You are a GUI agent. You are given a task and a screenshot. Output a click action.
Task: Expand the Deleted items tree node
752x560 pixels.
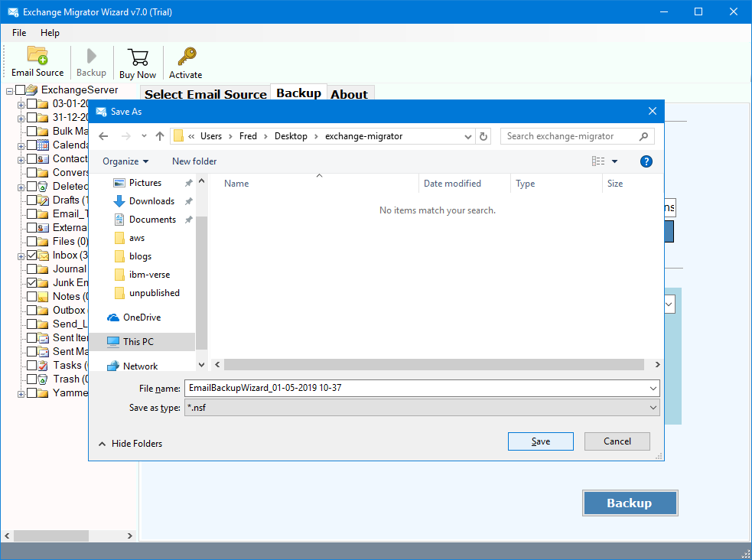tap(21, 187)
